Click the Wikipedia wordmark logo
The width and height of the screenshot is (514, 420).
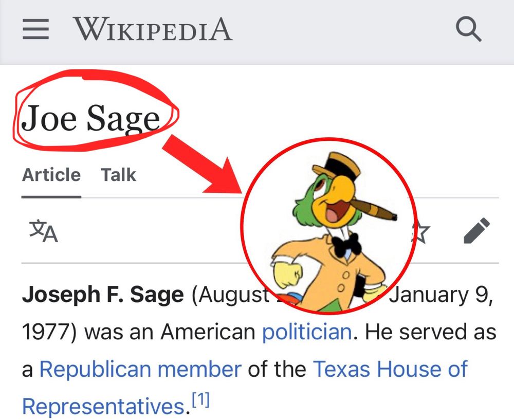(x=153, y=30)
